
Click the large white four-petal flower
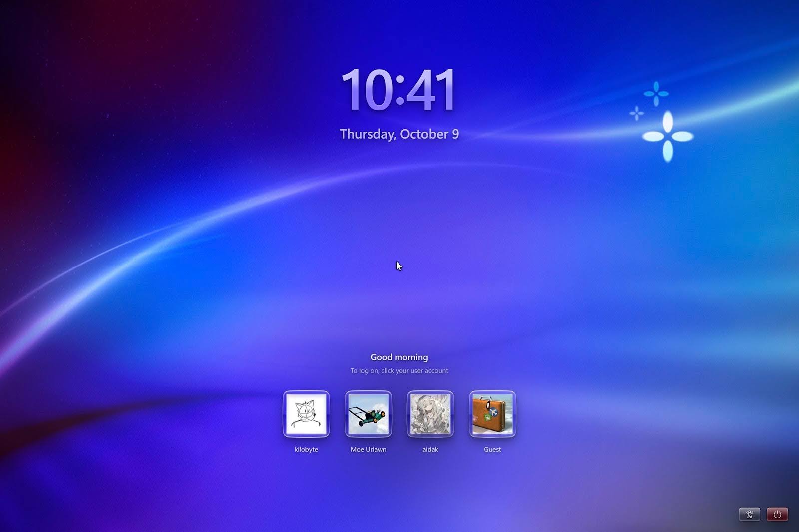tap(668, 136)
